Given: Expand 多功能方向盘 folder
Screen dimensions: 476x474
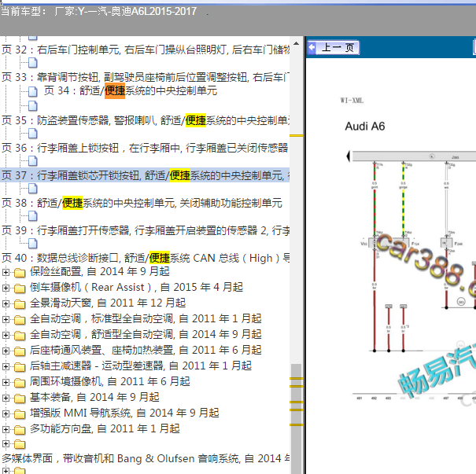Looking at the screenshot, I should tap(6, 429).
